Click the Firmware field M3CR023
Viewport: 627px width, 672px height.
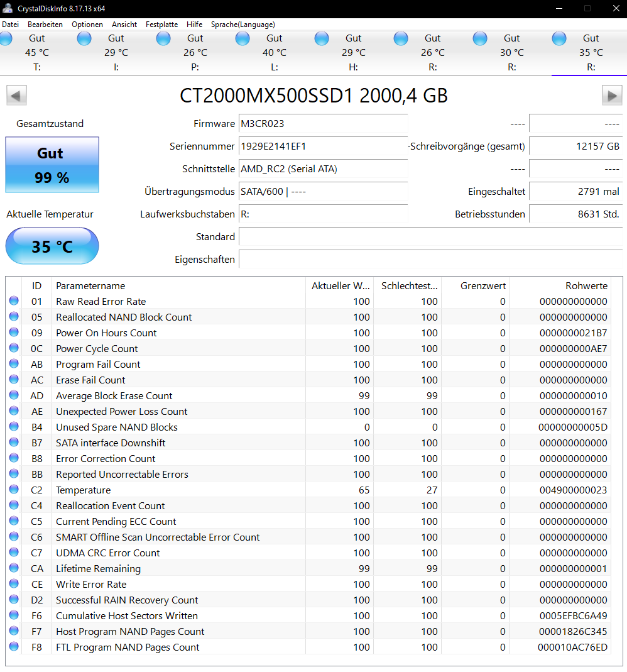click(x=323, y=123)
